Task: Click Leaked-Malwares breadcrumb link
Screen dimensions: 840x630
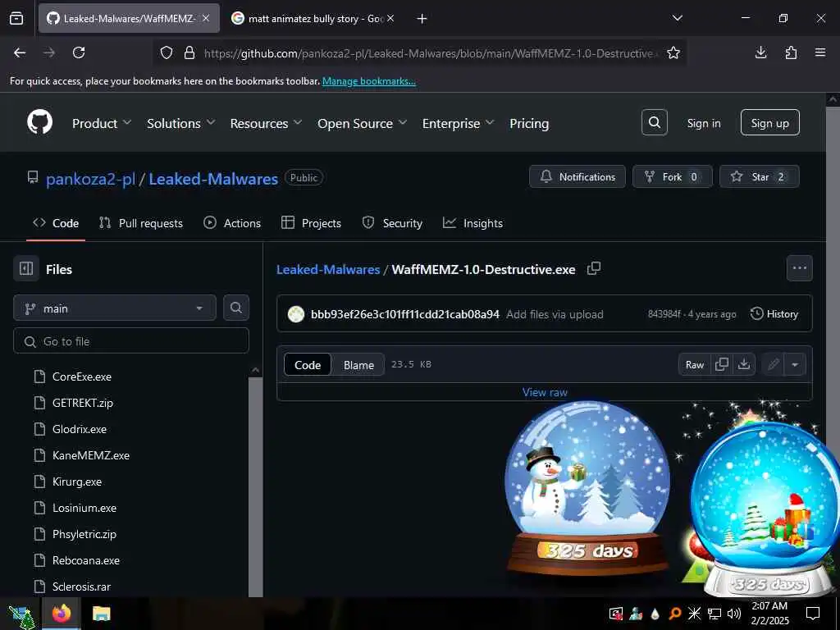Action: click(x=328, y=269)
